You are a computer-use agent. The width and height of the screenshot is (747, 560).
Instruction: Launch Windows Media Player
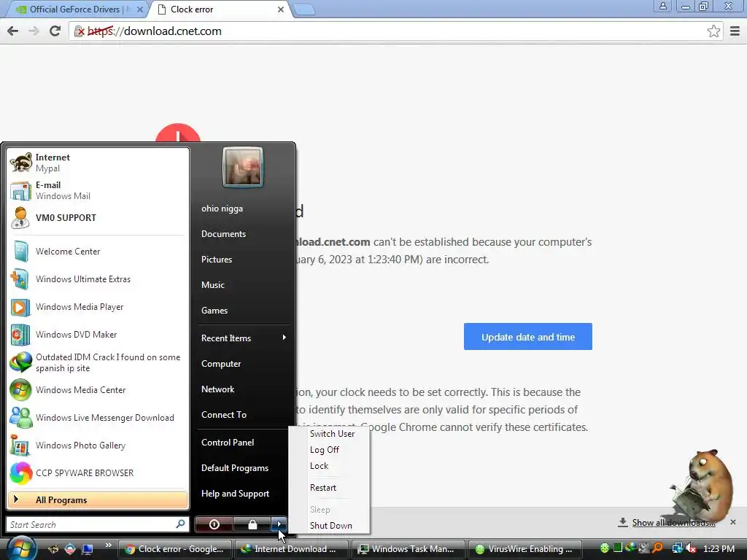(x=98, y=307)
